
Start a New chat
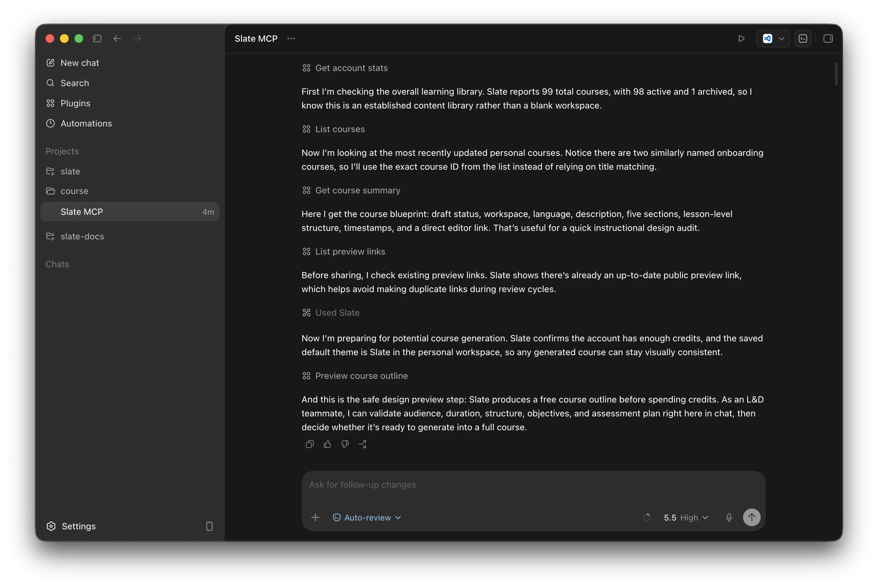pyautogui.click(x=72, y=63)
